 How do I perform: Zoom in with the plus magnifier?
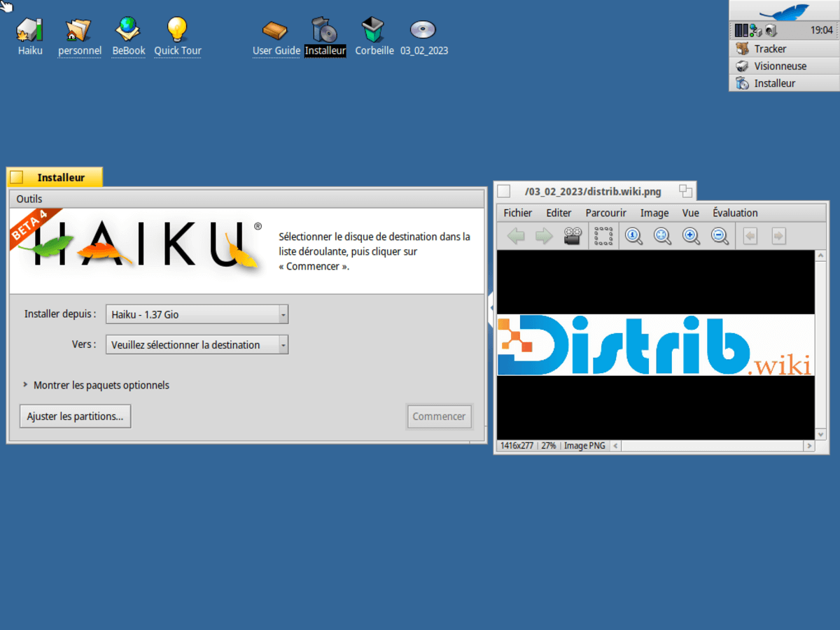(x=691, y=236)
